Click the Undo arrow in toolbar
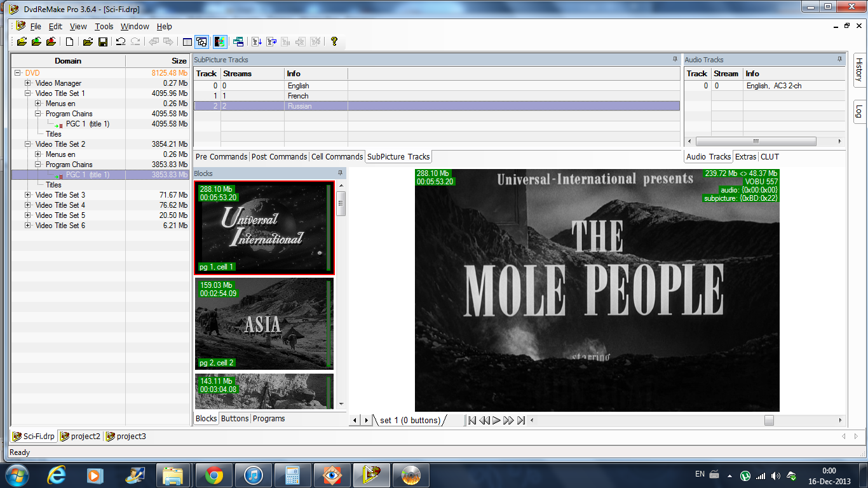Image resolution: width=868 pixels, height=488 pixels. coord(120,42)
